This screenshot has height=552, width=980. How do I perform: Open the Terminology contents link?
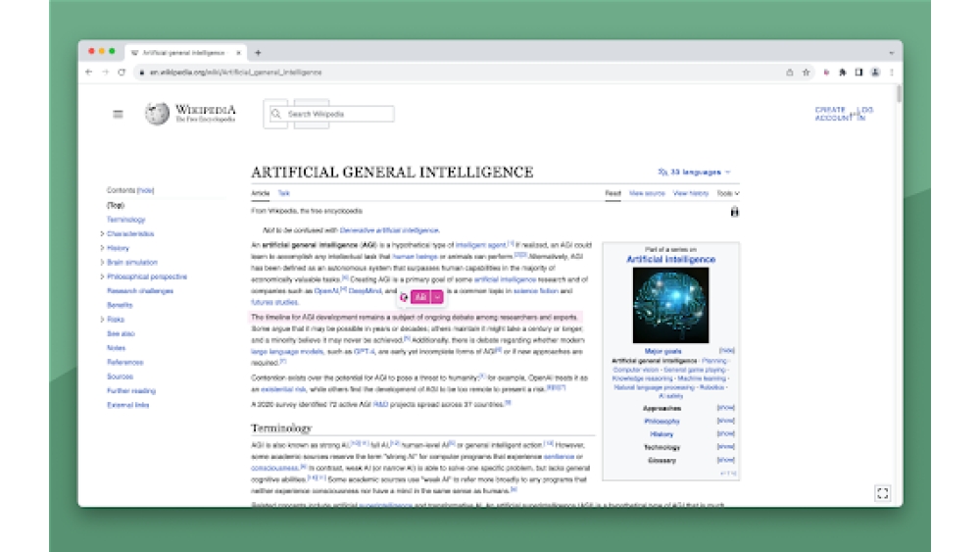click(x=125, y=220)
